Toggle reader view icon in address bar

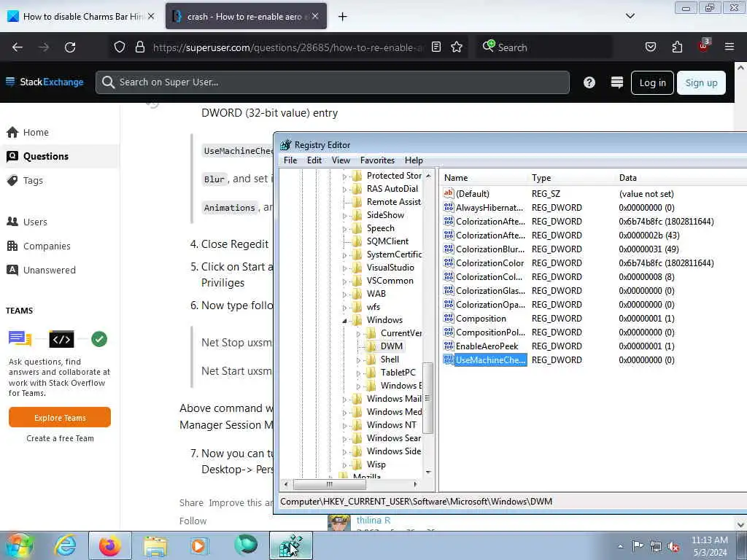click(436, 47)
